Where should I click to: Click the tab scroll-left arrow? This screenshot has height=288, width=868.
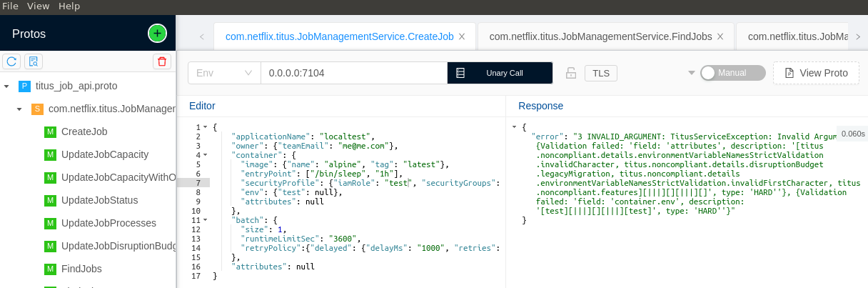pyautogui.click(x=202, y=36)
